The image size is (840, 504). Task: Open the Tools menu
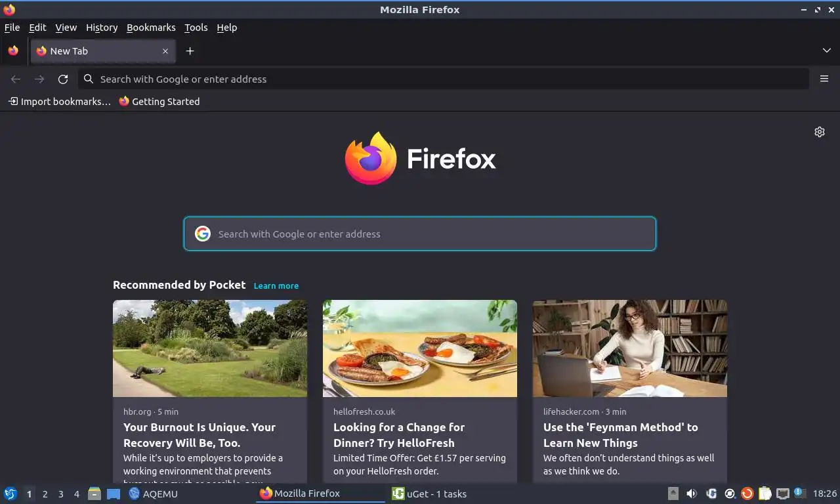tap(196, 28)
